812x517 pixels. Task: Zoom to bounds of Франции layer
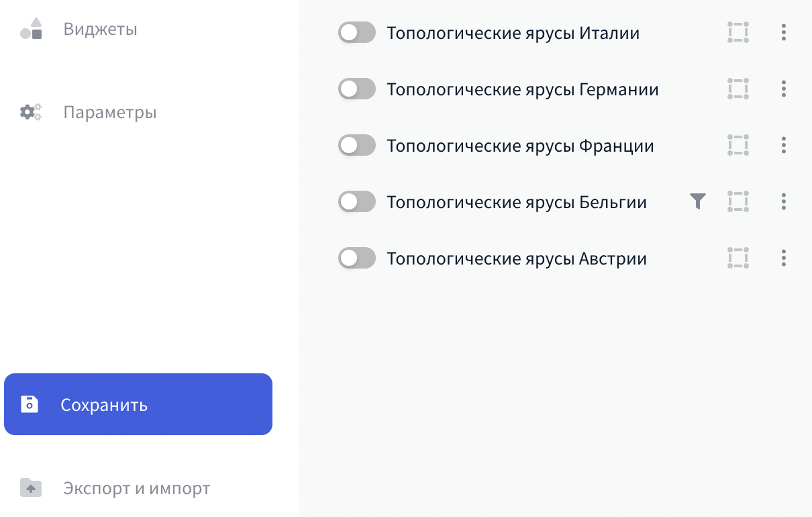[x=738, y=145]
